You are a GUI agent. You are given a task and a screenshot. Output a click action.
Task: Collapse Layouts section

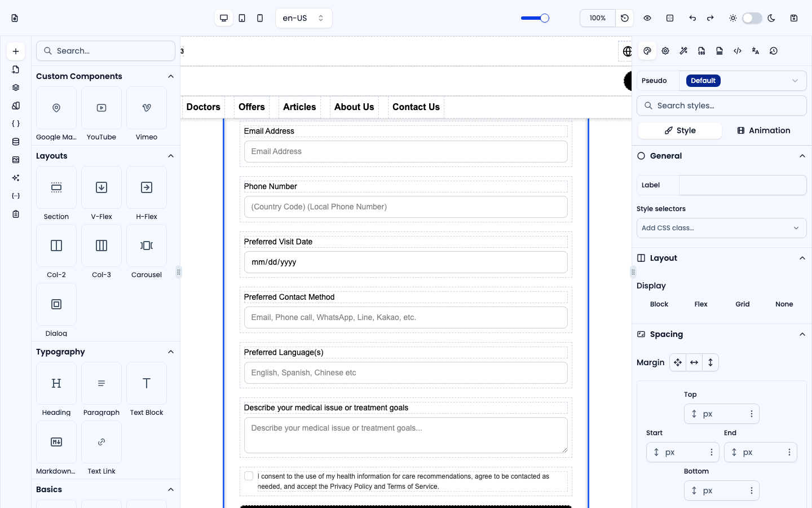pyautogui.click(x=171, y=156)
